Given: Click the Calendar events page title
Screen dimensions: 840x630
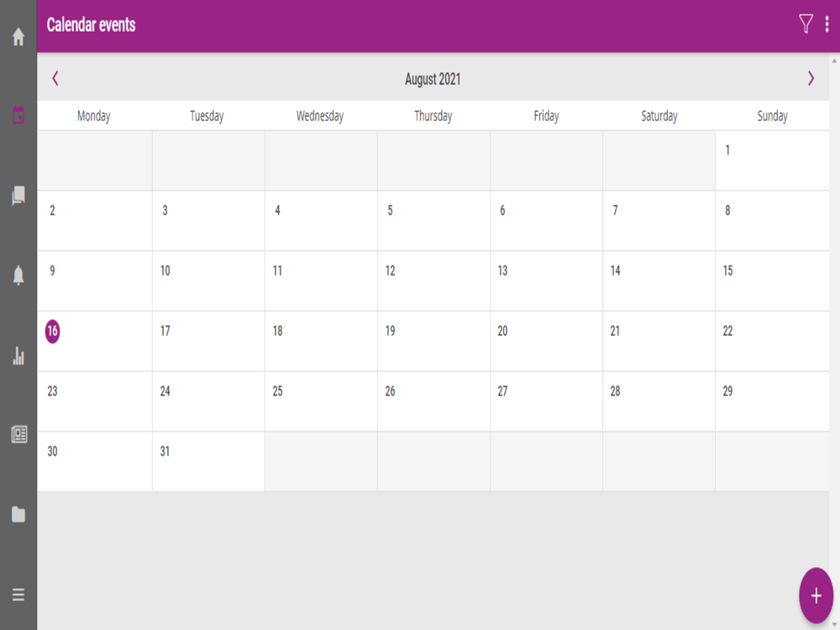Looking at the screenshot, I should [x=91, y=24].
